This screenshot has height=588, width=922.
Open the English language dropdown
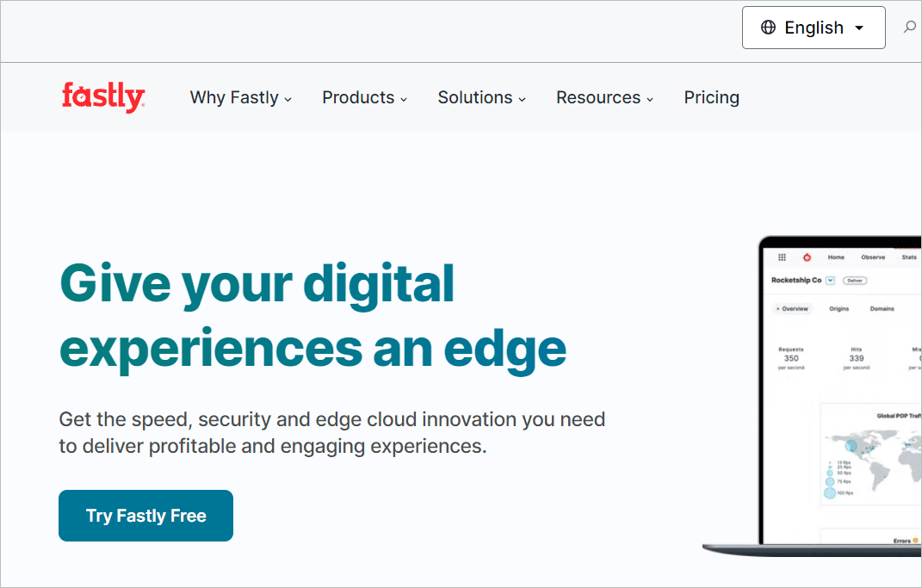click(813, 27)
